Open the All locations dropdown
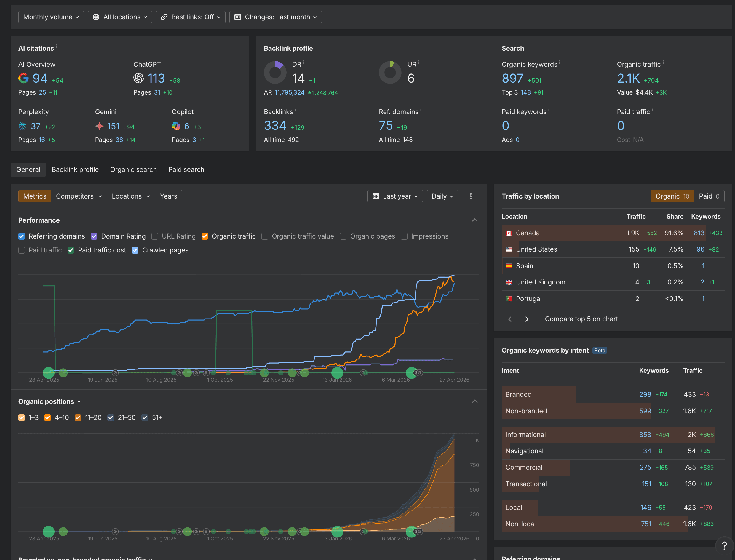The image size is (735, 560). click(120, 17)
